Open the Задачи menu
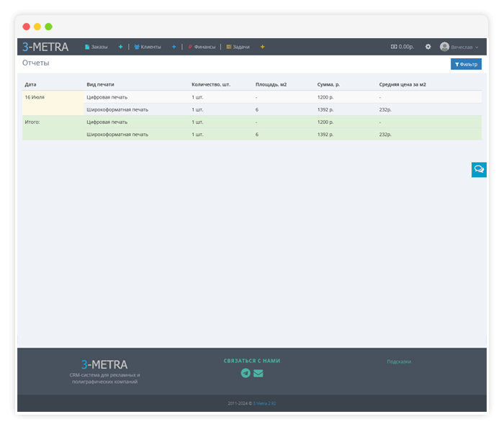The image size is (504, 432). (x=238, y=47)
